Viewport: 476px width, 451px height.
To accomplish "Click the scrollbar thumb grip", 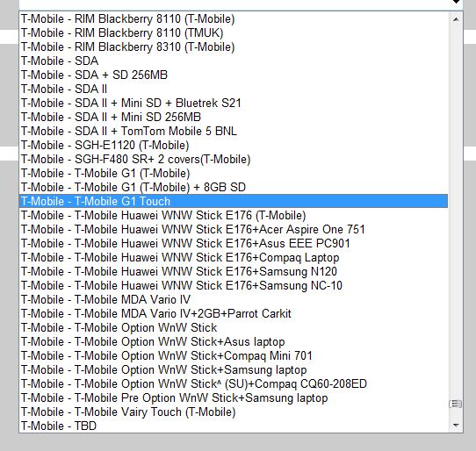I will [456, 404].
